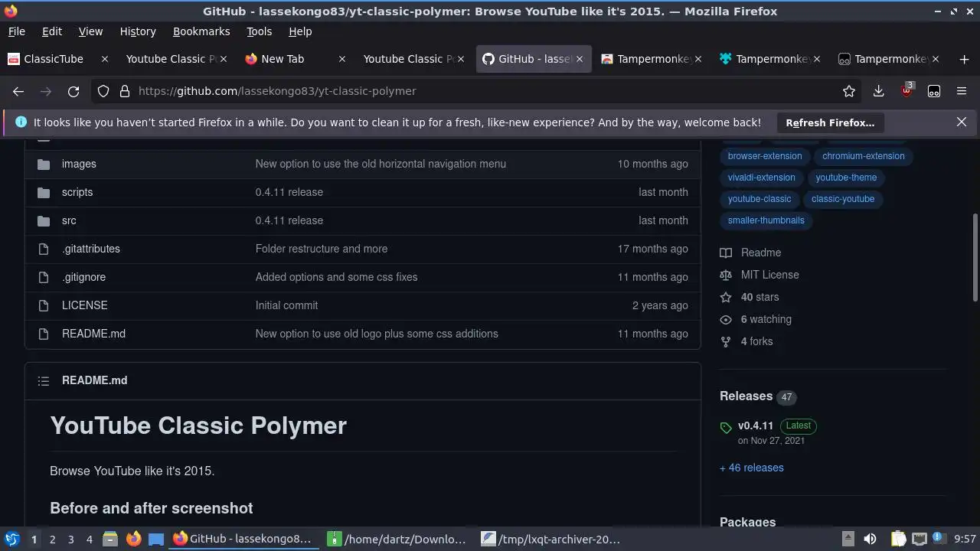Open the README.md file in file list
Image resolution: width=980 pixels, height=551 pixels.
coord(93,334)
